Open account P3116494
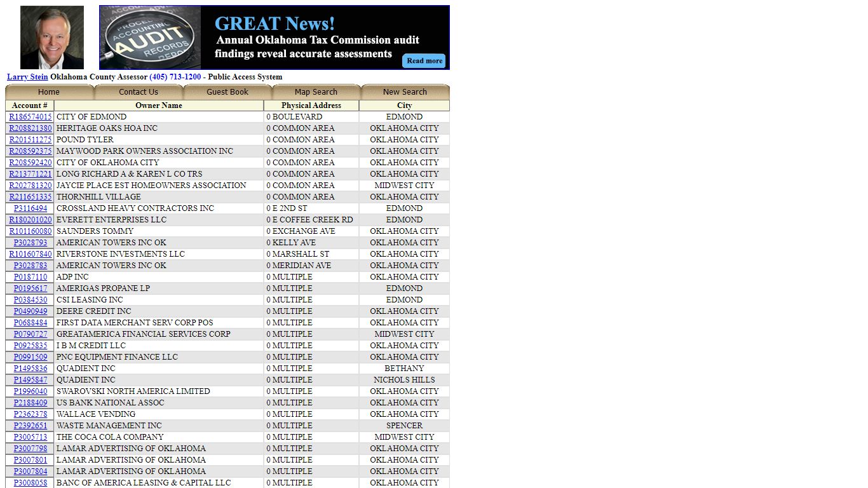Image resolution: width=868 pixels, height=488 pixels. [x=31, y=208]
